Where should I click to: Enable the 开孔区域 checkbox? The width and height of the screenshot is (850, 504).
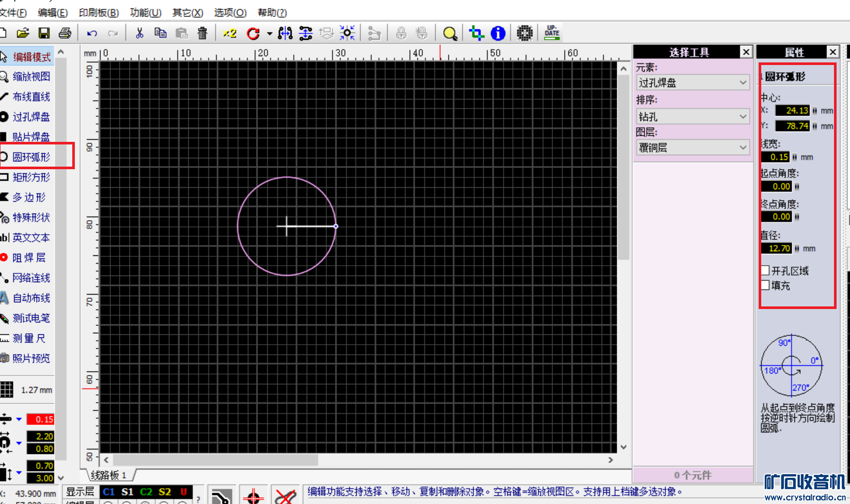[x=765, y=271]
